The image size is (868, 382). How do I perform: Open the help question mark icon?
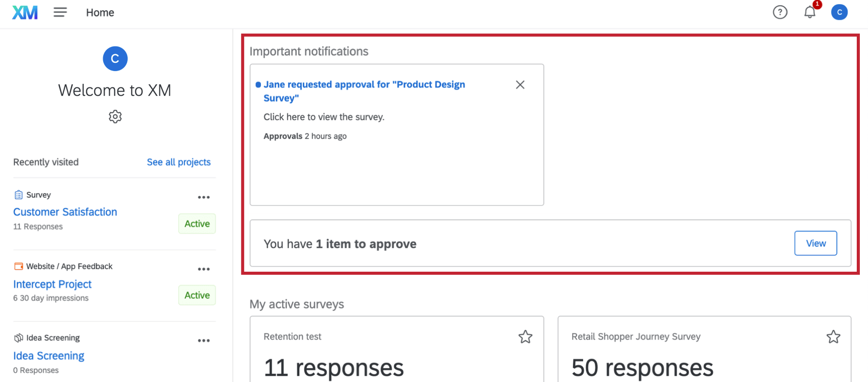point(780,12)
